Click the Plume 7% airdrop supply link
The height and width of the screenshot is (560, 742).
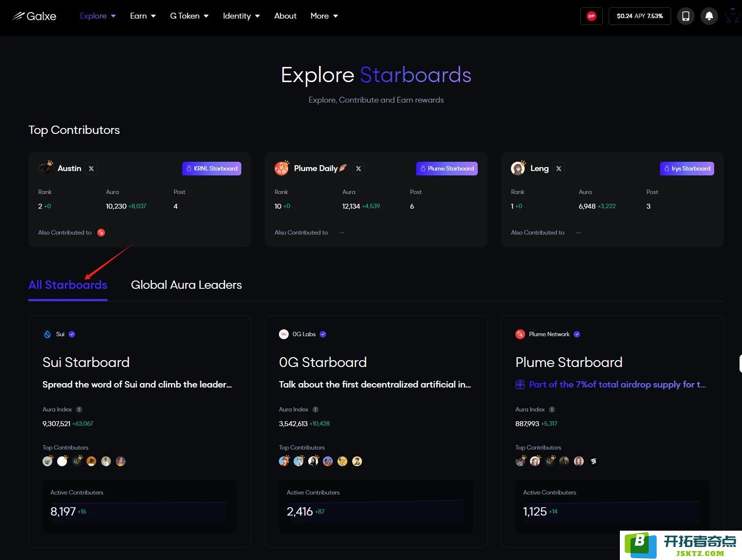[x=617, y=385]
